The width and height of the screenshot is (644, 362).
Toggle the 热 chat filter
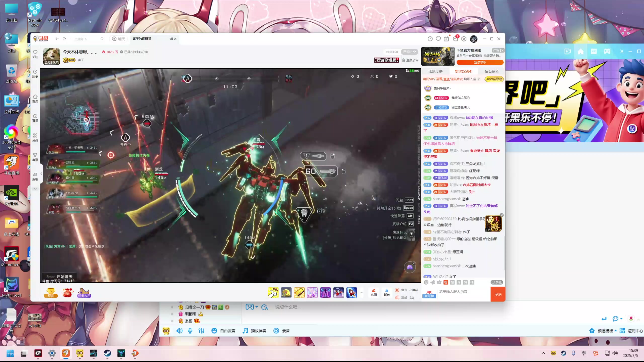465,282
